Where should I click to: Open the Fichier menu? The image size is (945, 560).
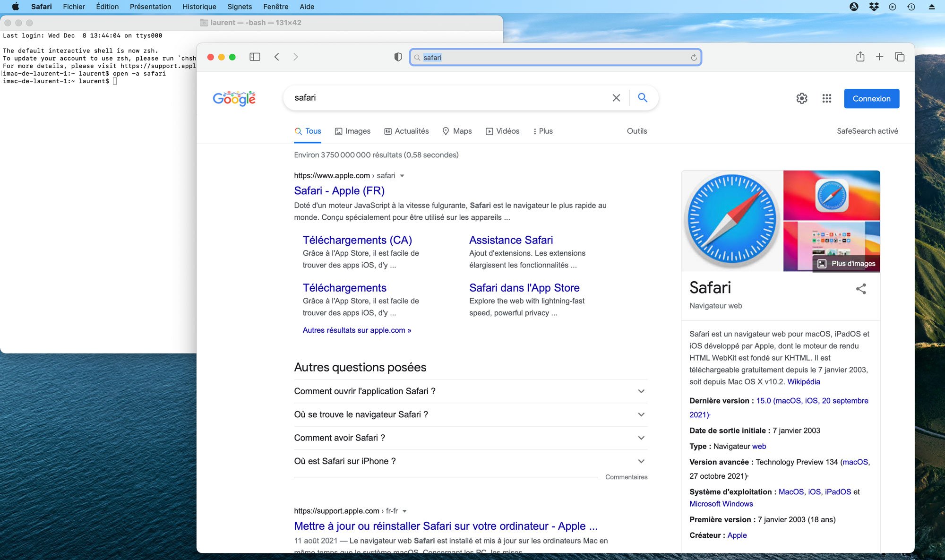click(x=74, y=7)
